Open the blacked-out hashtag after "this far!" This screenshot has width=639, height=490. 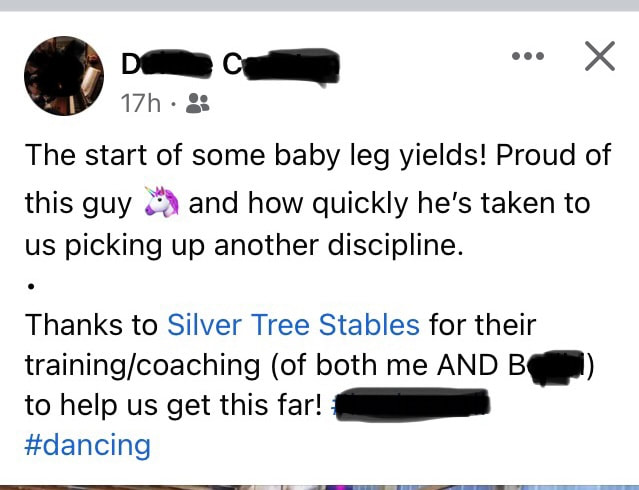coord(411,405)
